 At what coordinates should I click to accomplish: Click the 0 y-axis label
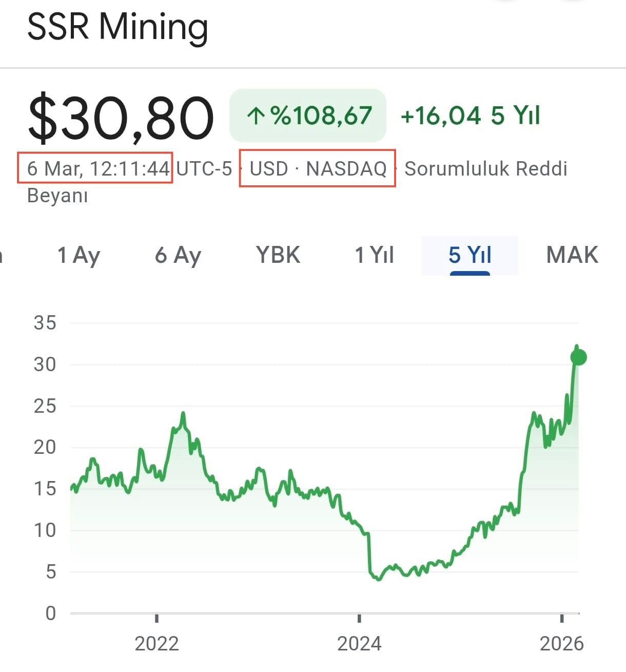pyautogui.click(x=50, y=613)
